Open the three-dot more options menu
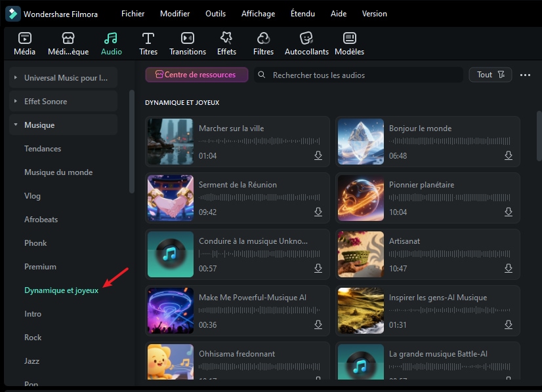 tap(525, 75)
